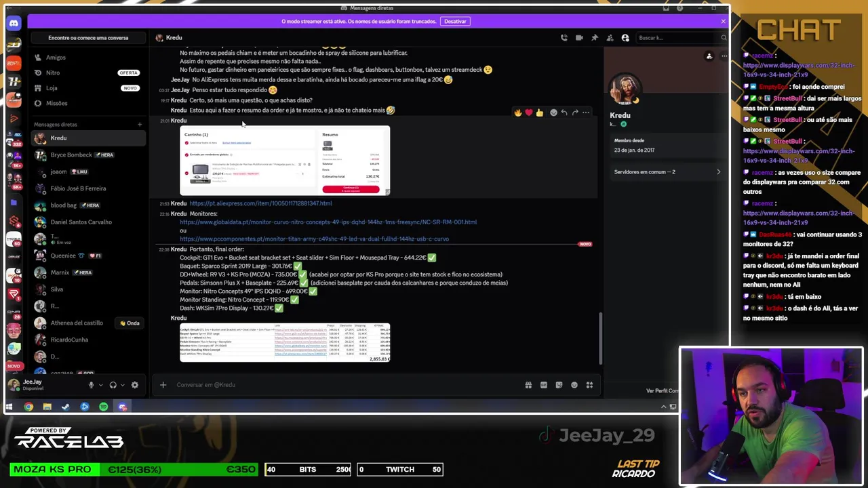Open the order spreadsheet image

tap(285, 342)
